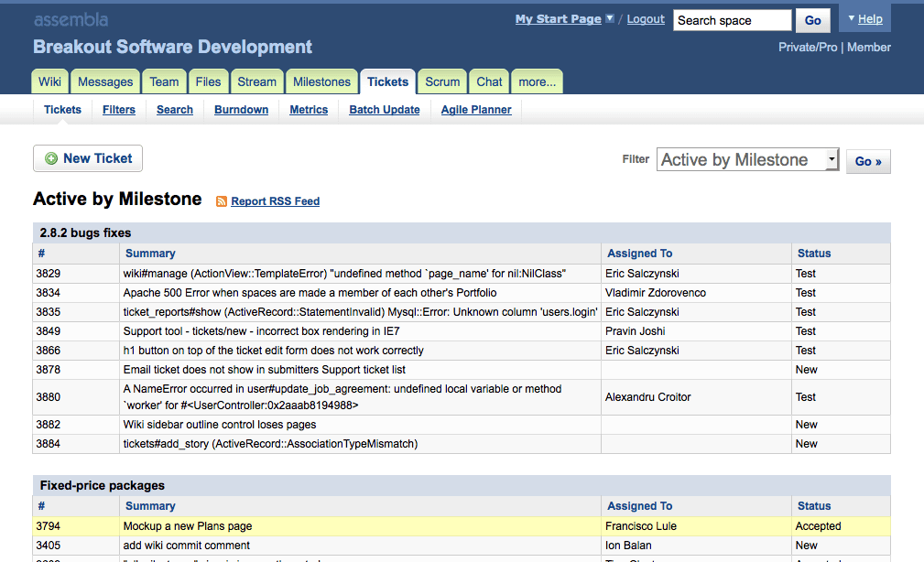Click the Breakout Software Development title

click(x=173, y=47)
